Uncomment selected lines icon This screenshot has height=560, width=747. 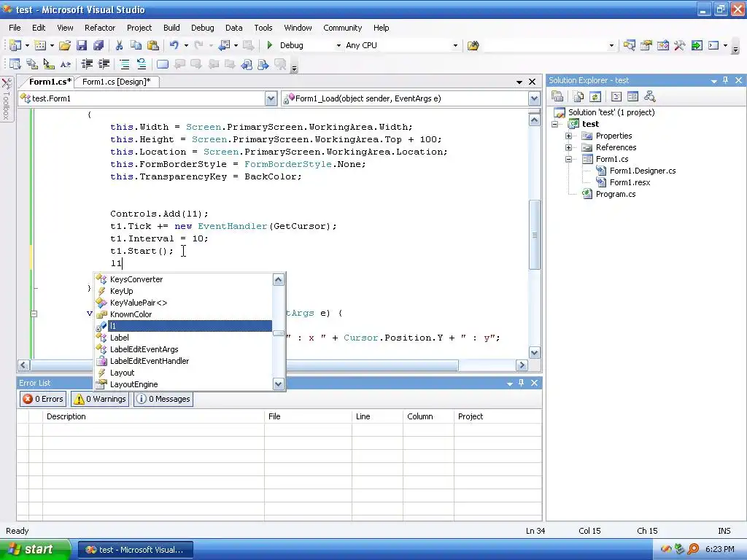pos(142,64)
